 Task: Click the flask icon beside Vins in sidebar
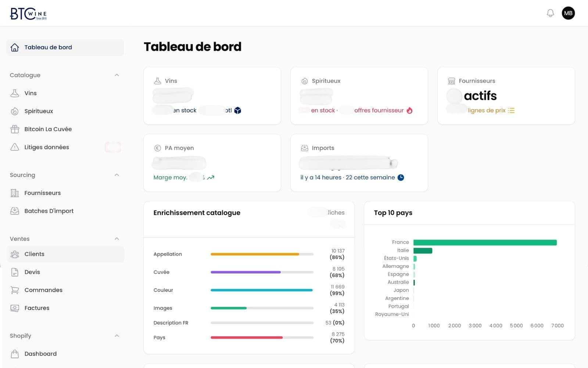click(x=15, y=93)
